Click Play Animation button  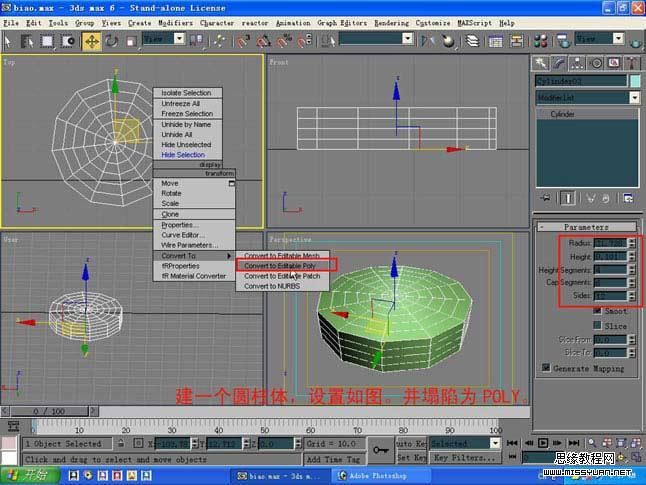[543, 443]
